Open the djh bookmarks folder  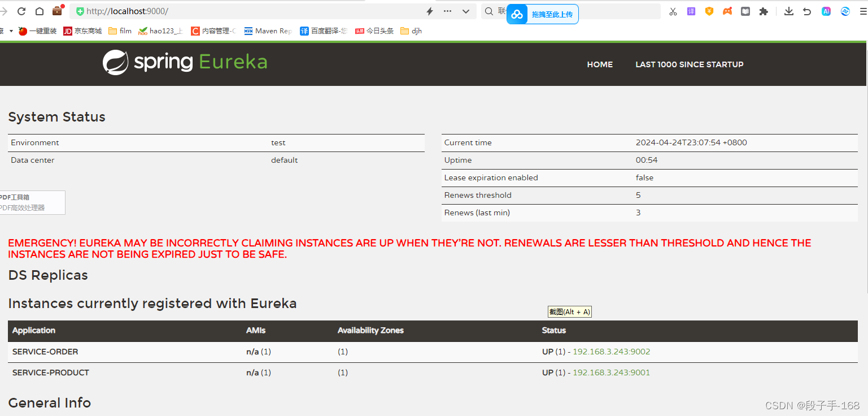pyautogui.click(x=411, y=31)
